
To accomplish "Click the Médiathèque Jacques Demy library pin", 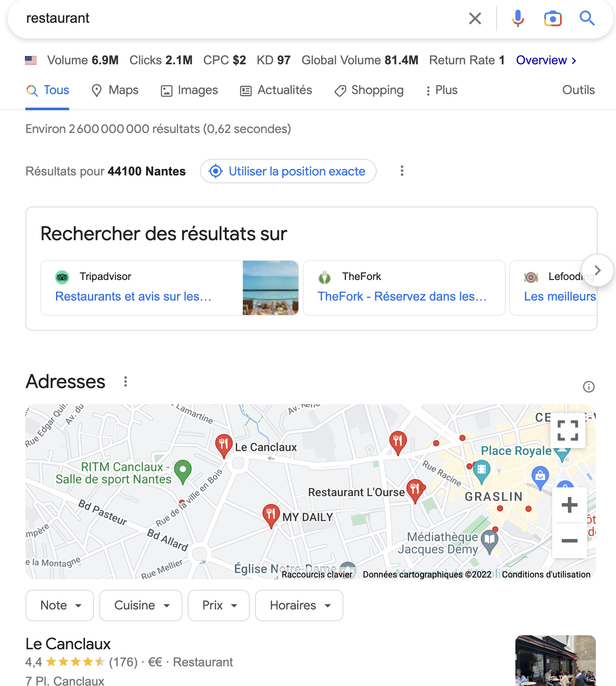I will click(x=490, y=542).
